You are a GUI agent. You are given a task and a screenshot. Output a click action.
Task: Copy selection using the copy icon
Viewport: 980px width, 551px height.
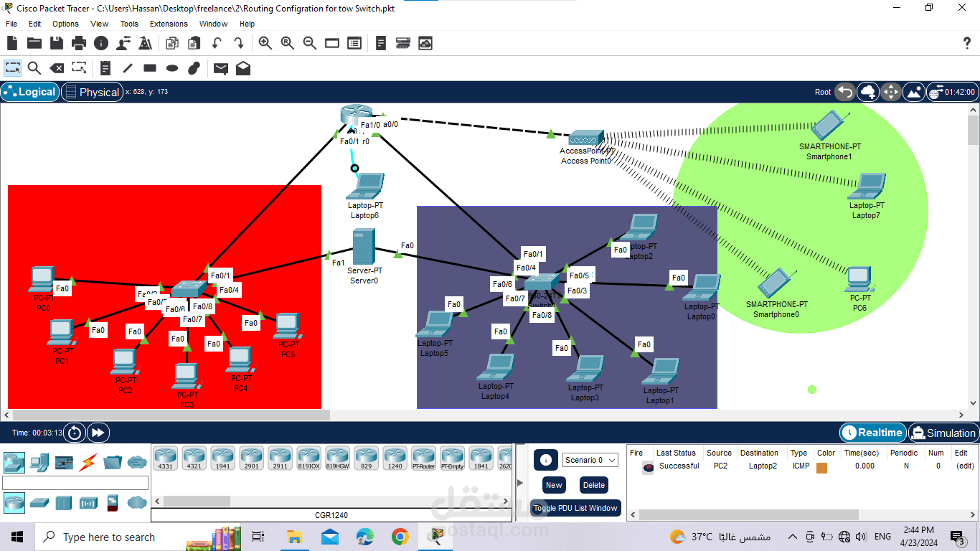[171, 44]
